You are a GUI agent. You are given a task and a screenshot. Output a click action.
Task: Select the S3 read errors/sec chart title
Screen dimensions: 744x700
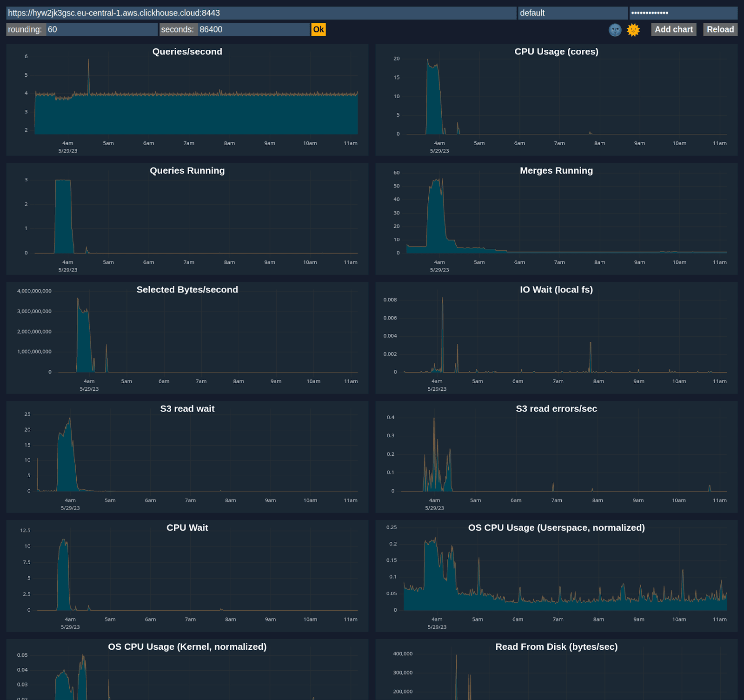(556, 409)
